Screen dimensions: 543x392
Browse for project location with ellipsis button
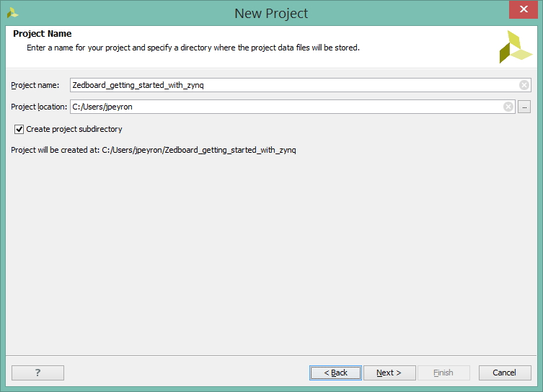(x=524, y=107)
